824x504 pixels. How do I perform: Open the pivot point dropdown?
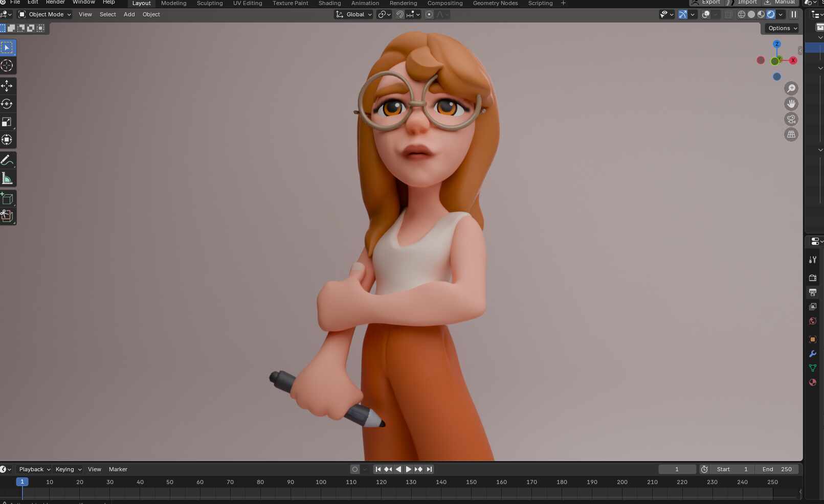[x=384, y=14]
